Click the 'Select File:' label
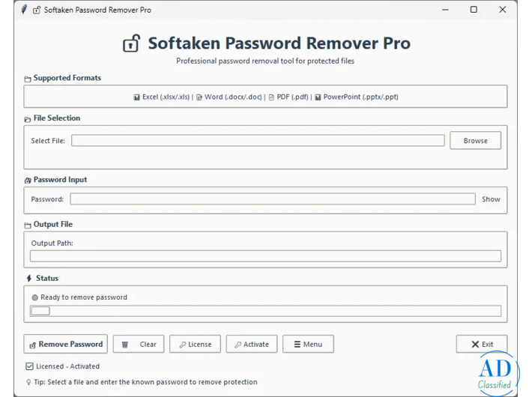The image size is (532, 397). click(48, 141)
